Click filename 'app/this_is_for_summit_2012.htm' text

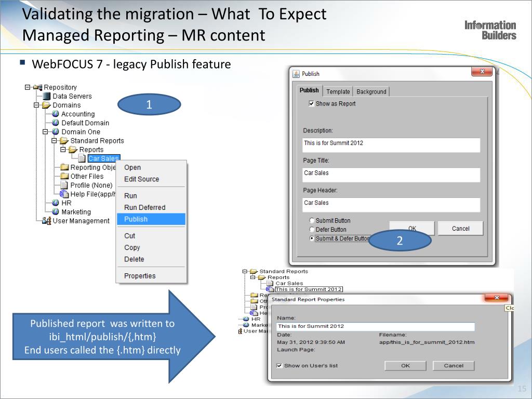coord(427,342)
